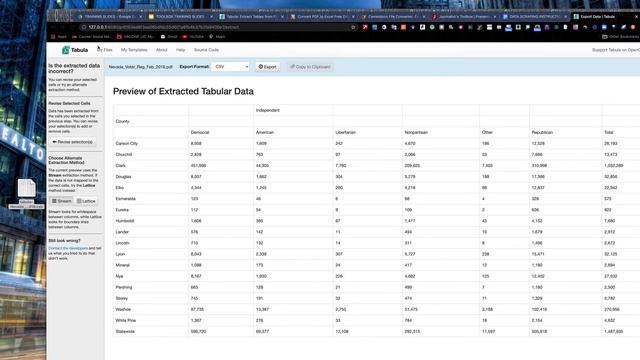Image resolution: width=640 pixels, height=360 pixels.
Task: Open the Export Format CSV dropdown
Action: [230, 67]
